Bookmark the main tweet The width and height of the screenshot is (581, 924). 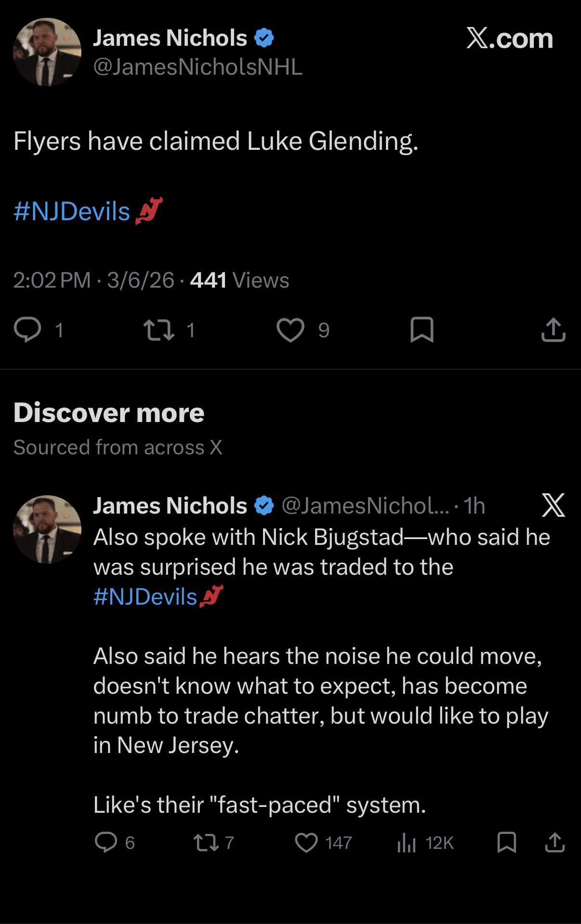coord(422,330)
